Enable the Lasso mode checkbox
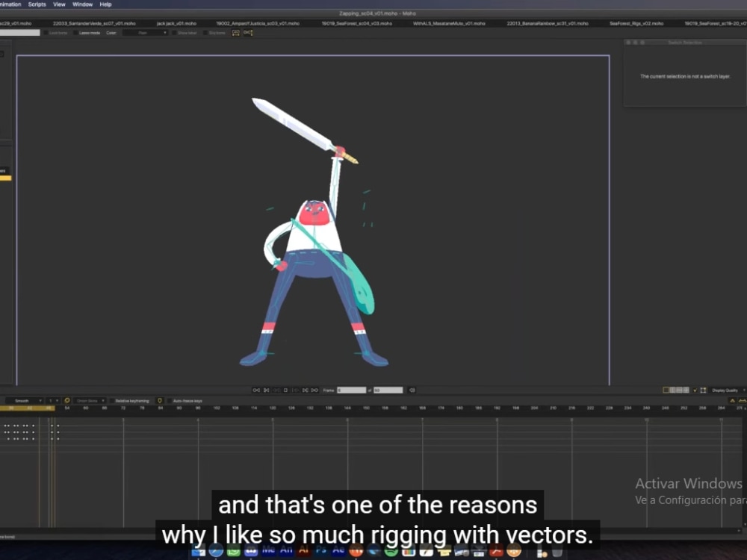Viewport: 747px width, 560px height. pyautogui.click(x=75, y=33)
